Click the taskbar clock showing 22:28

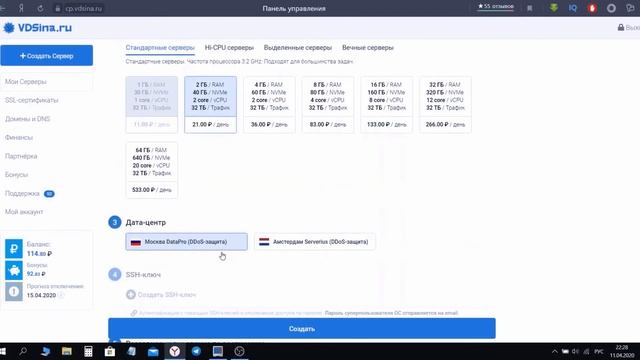click(x=622, y=351)
